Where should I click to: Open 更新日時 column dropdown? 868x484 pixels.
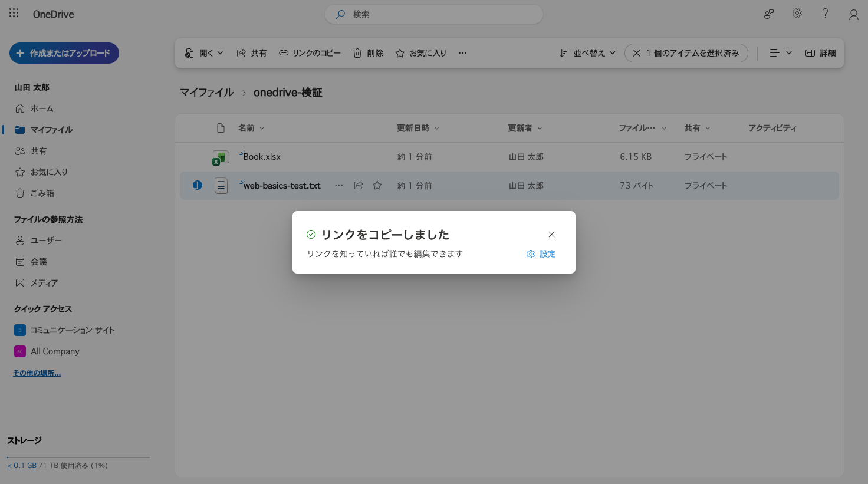417,128
